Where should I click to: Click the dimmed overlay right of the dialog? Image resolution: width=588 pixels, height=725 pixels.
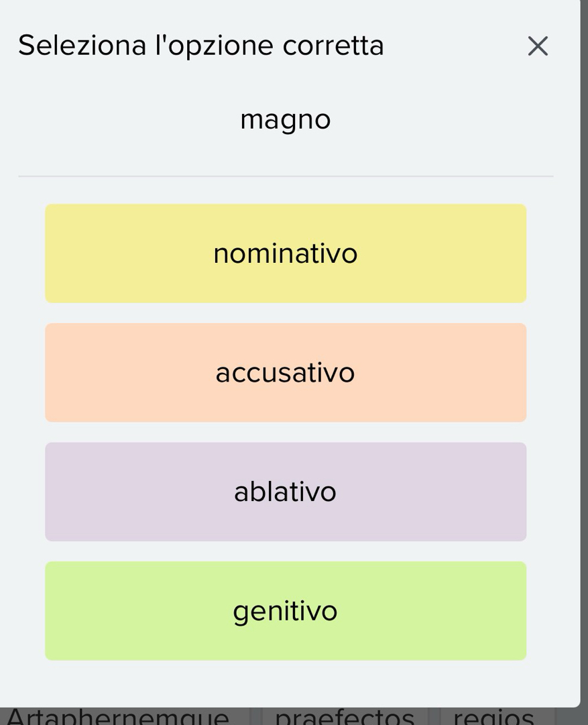[x=584, y=335]
